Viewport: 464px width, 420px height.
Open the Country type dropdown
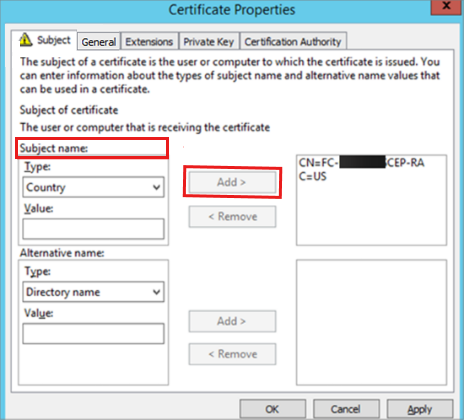tap(93, 187)
